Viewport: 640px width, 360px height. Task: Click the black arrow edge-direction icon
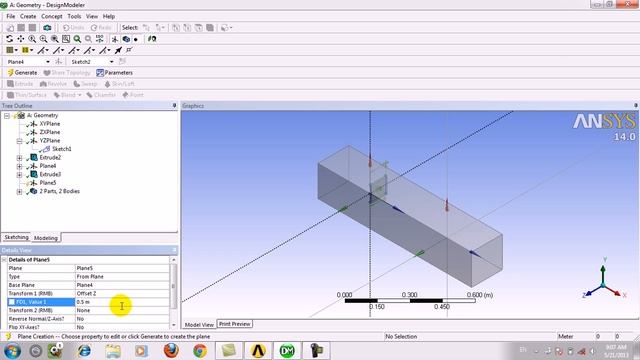tap(118, 50)
